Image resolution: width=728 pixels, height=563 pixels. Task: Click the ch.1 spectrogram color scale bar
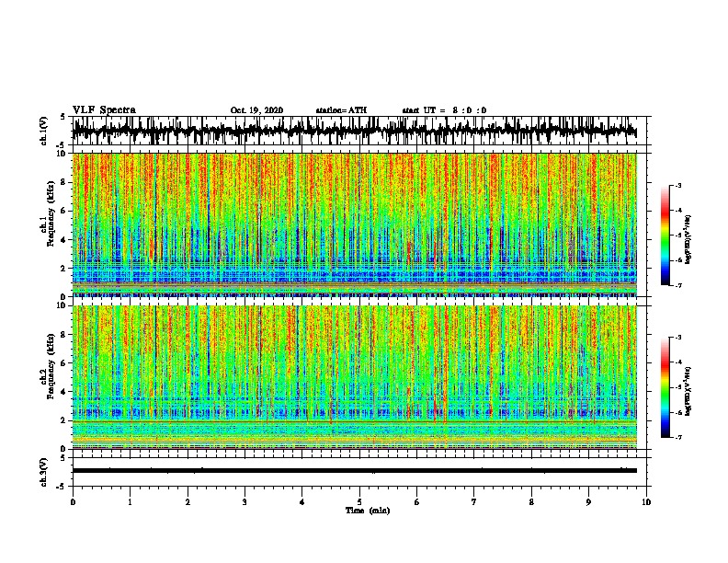point(665,236)
